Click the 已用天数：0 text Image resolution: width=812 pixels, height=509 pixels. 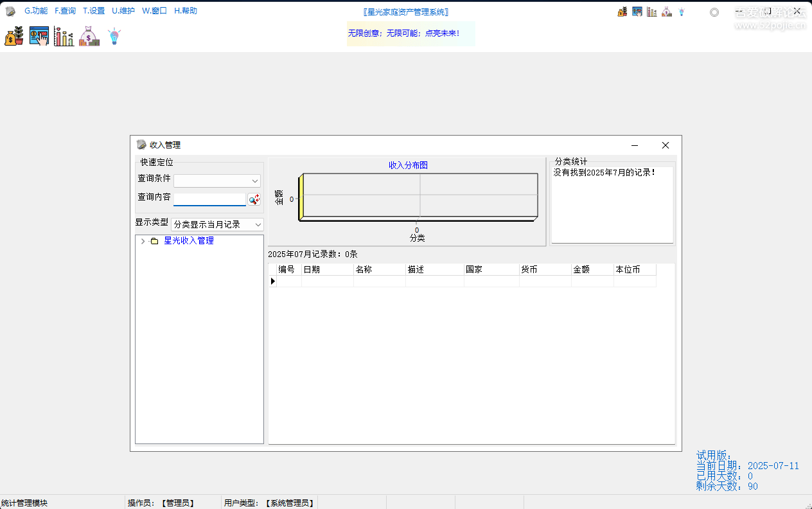point(725,476)
